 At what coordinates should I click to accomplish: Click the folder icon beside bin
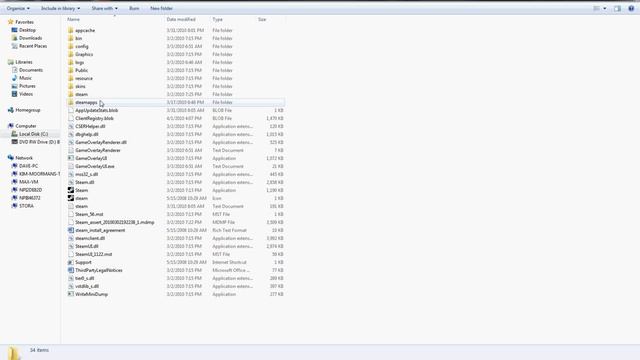pyautogui.click(x=71, y=38)
